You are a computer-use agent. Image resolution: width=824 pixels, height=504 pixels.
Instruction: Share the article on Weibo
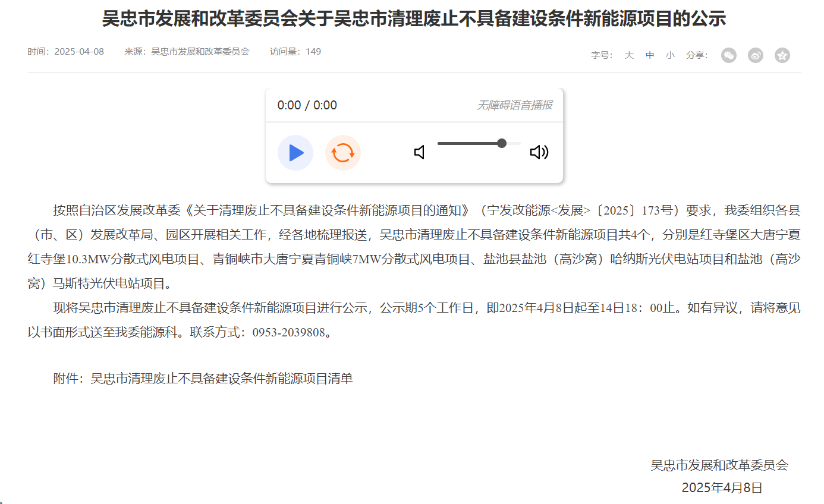(756, 55)
